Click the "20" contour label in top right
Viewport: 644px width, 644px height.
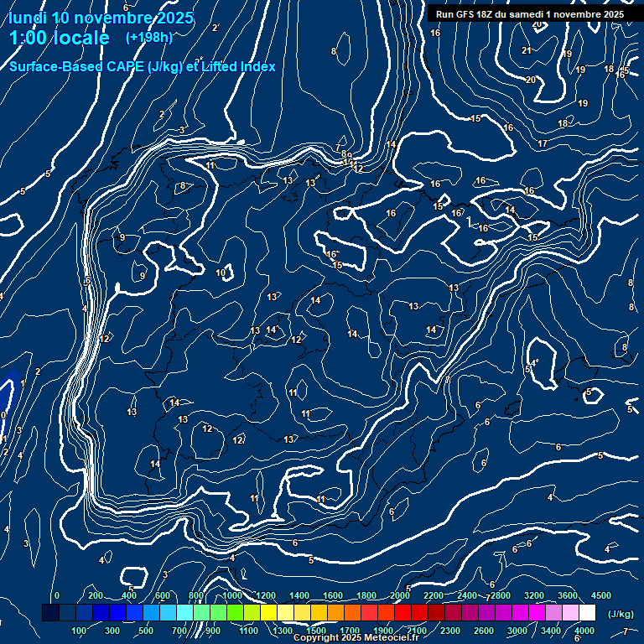point(531,80)
